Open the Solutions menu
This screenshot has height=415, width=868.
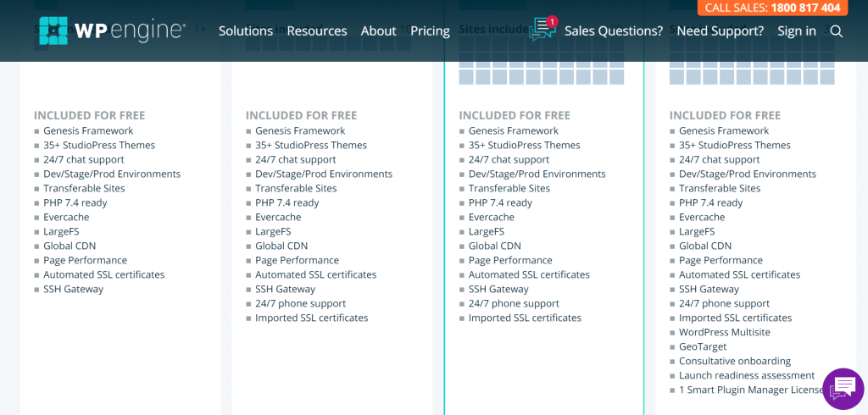pos(246,31)
